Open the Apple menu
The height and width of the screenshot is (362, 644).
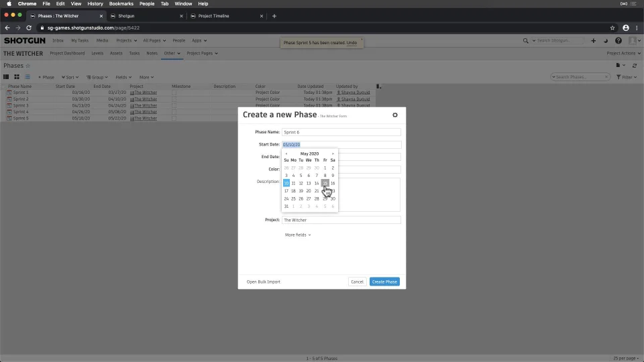[9, 4]
